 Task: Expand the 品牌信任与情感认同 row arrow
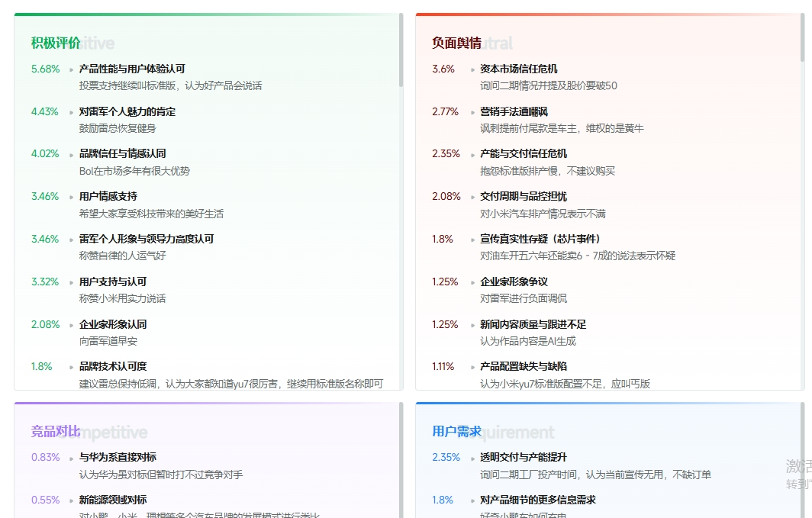click(x=72, y=154)
